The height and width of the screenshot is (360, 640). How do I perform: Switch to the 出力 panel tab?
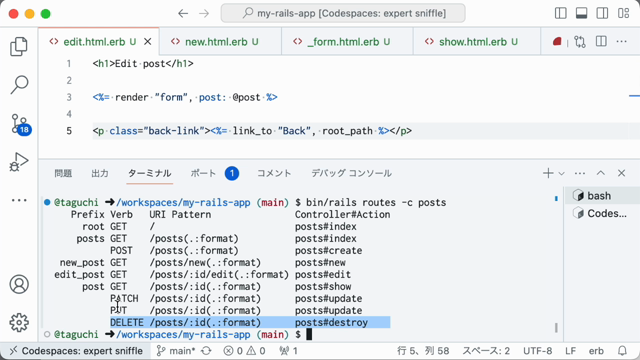(x=100, y=173)
